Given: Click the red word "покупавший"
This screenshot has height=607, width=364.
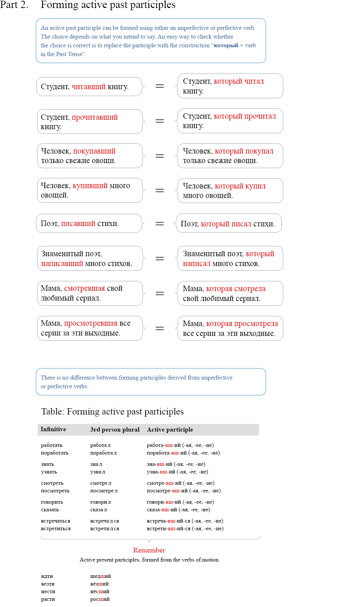Looking at the screenshot, I should point(94,151).
